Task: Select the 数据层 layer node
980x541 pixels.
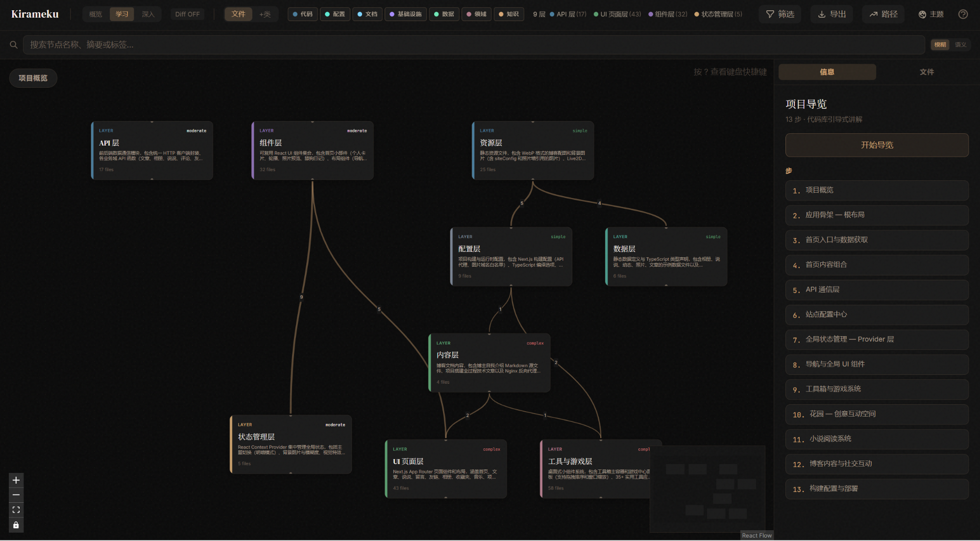Action: tap(666, 256)
